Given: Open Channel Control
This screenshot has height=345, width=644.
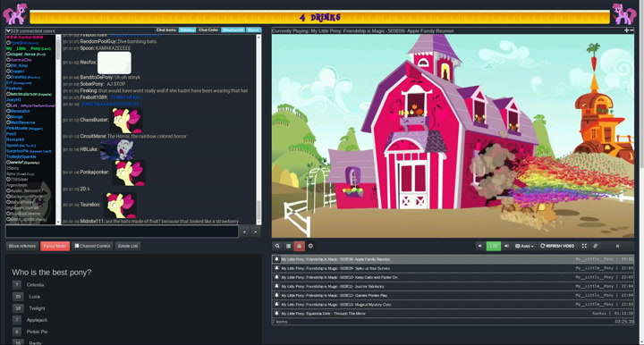Looking at the screenshot, I should point(92,246).
